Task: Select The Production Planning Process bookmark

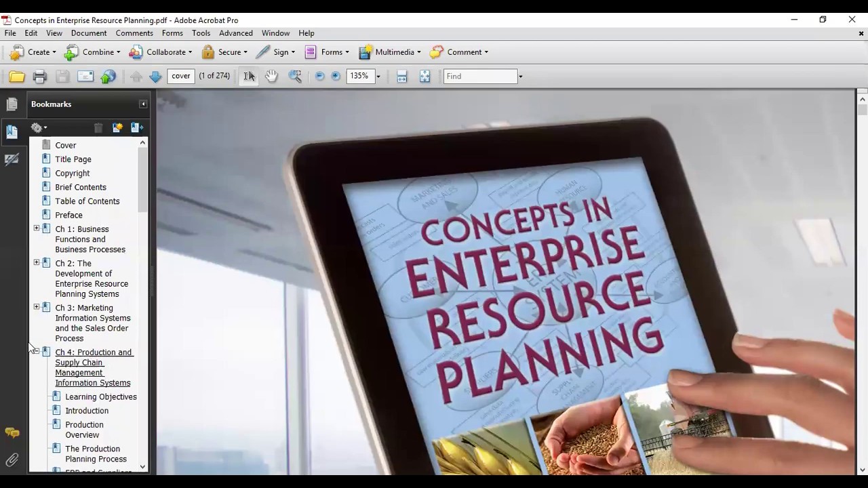Action: click(x=96, y=454)
